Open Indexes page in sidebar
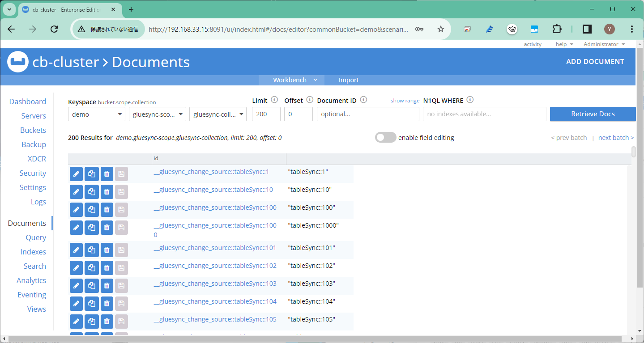The height and width of the screenshot is (343, 644). 33,252
